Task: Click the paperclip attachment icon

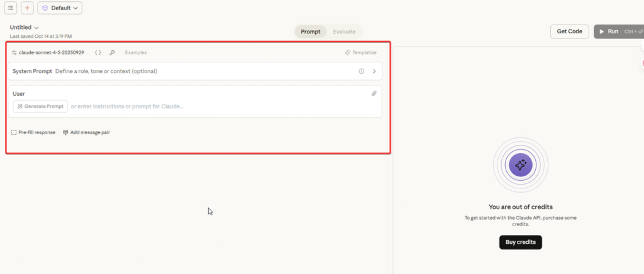Action: tap(374, 93)
